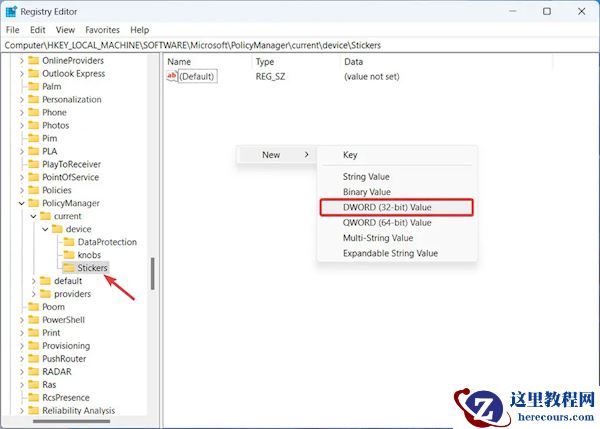Open the Help menu

pyautogui.click(x=140, y=30)
